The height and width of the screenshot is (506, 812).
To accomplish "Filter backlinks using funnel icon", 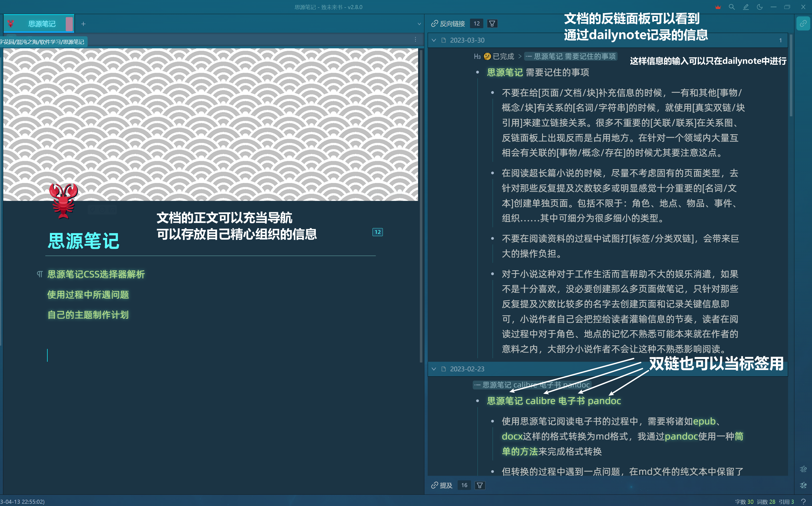I will tap(492, 23).
